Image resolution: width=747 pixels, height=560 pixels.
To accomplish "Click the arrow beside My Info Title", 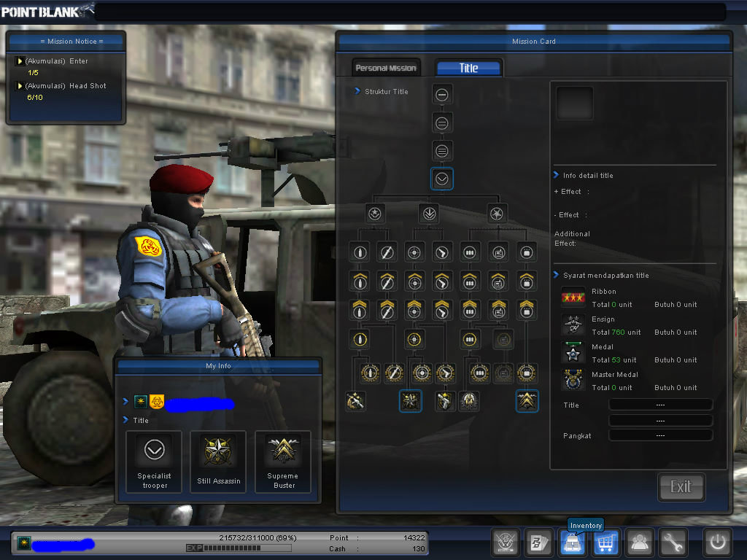I will [x=125, y=419].
